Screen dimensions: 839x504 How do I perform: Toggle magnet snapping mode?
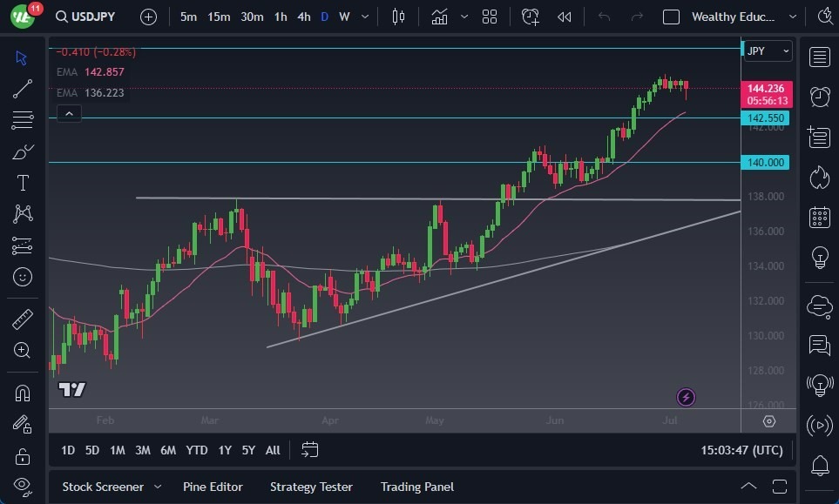click(22, 392)
